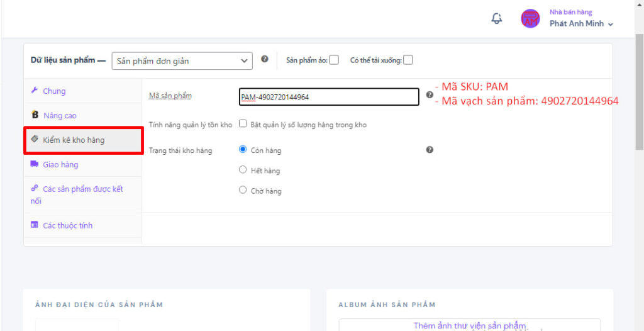The height and width of the screenshot is (331, 644).
Task: Enable Bật quản lý số lượng hàng trong kho
Action: (243, 124)
